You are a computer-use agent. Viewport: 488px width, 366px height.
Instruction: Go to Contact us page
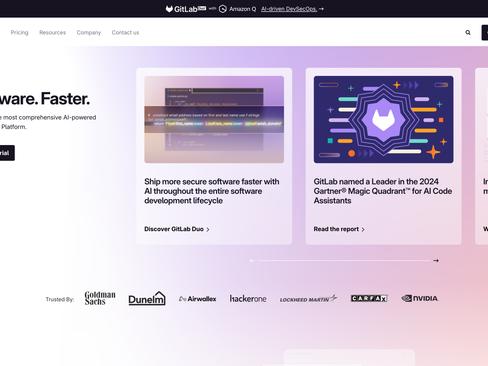(x=125, y=32)
